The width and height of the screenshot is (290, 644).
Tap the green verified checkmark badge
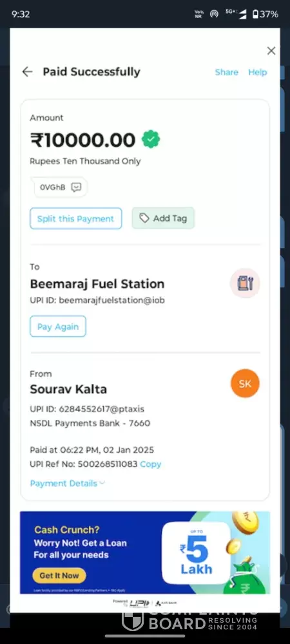[x=151, y=140]
